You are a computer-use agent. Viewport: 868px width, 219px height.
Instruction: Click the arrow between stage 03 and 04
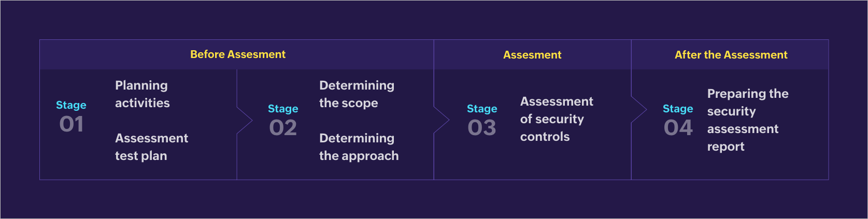pyautogui.click(x=639, y=110)
